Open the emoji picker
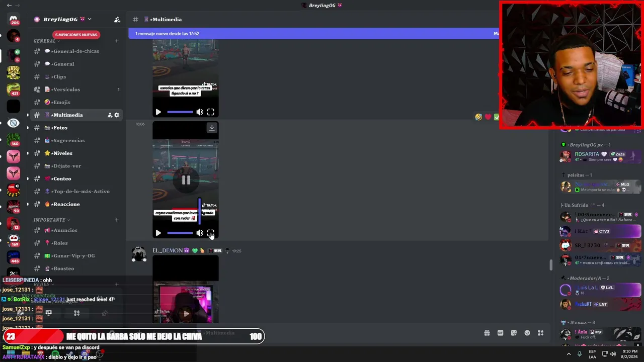Viewport: 644px width, 362px height. pyautogui.click(x=527, y=333)
